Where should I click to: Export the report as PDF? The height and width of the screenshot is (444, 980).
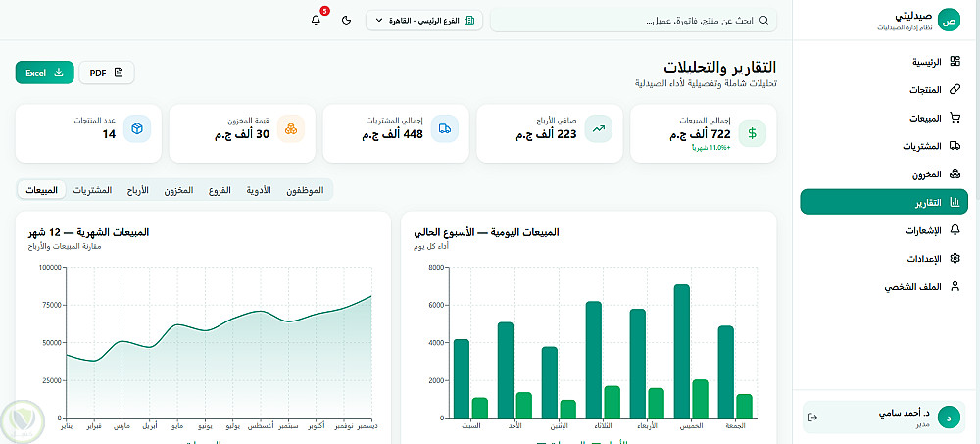(107, 73)
